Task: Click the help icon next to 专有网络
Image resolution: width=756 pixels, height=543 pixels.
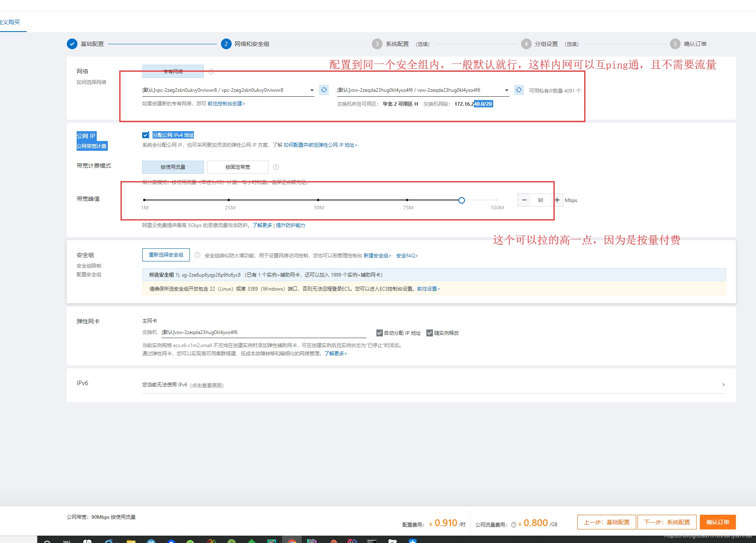Action: pos(211,72)
